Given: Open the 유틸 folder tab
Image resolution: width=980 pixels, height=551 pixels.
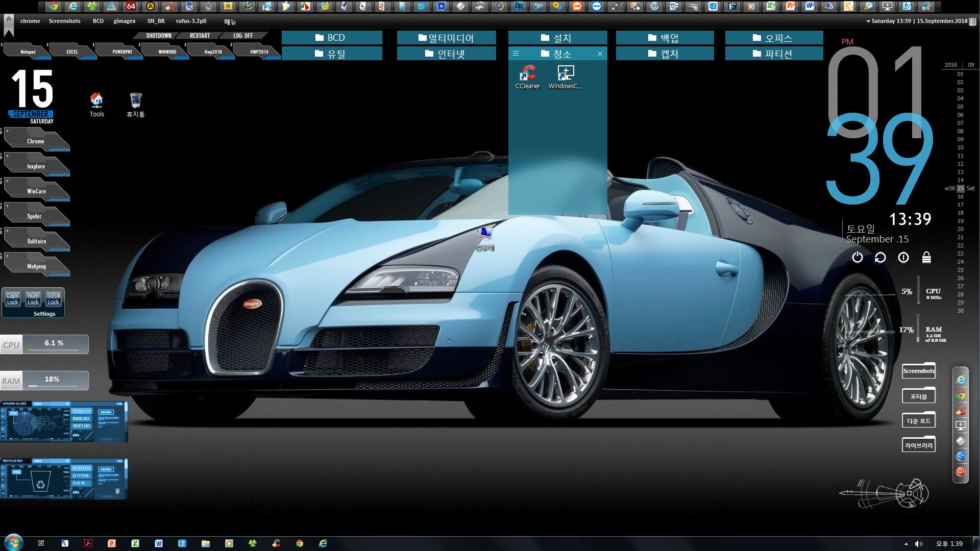Looking at the screenshot, I should click(332, 54).
